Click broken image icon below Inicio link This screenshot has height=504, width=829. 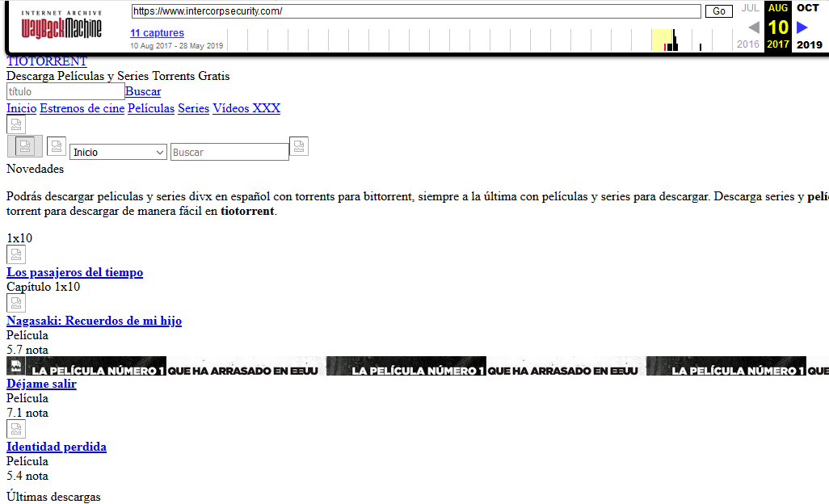tap(16, 124)
